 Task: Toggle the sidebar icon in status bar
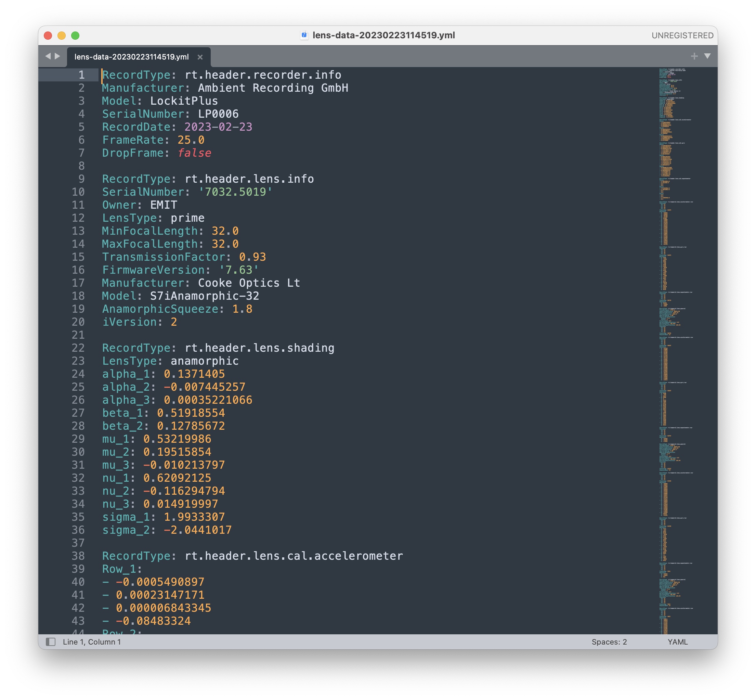pos(51,642)
